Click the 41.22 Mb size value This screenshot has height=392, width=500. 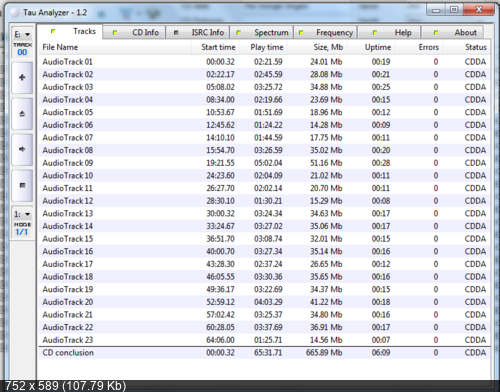pos(326,302)
